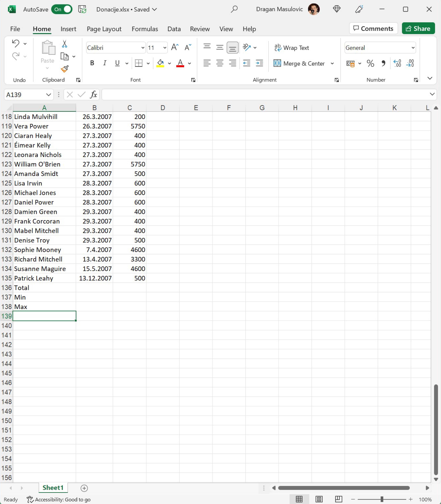Toggle Bold formatting
The width and height of the screenshot is (441, 504).
[x=92, y=63]
